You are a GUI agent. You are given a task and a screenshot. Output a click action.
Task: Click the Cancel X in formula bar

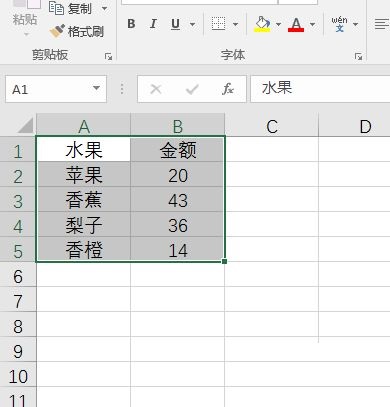point(156,89)
